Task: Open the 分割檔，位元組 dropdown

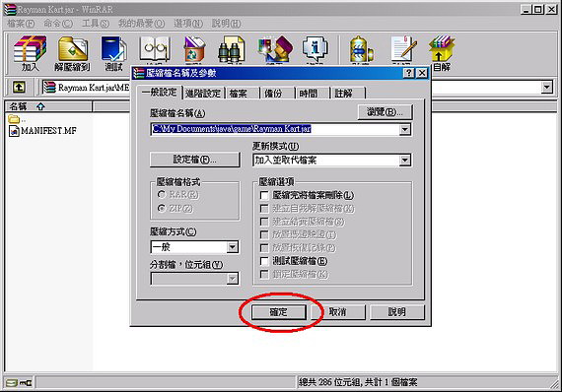Action: 233,279
